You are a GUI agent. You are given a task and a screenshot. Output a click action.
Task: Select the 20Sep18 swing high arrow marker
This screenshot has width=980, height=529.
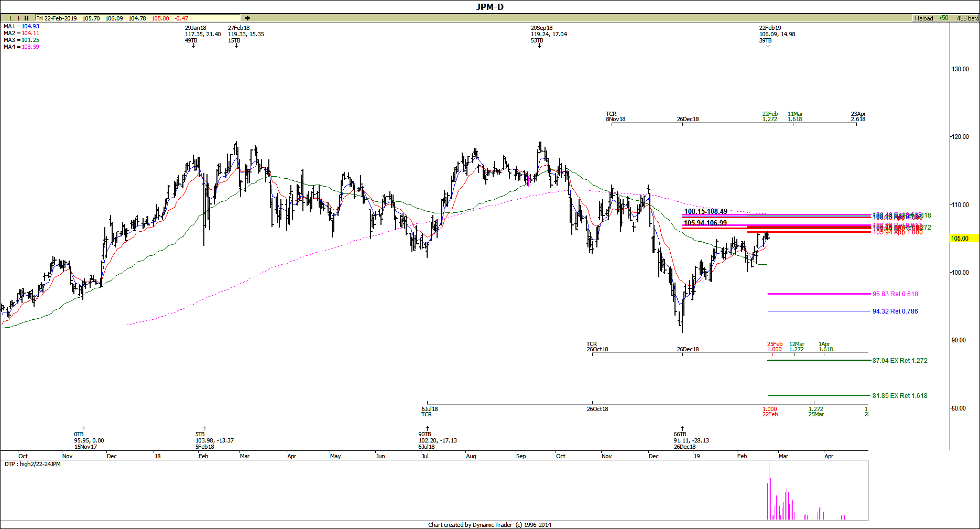pos(539,46)
